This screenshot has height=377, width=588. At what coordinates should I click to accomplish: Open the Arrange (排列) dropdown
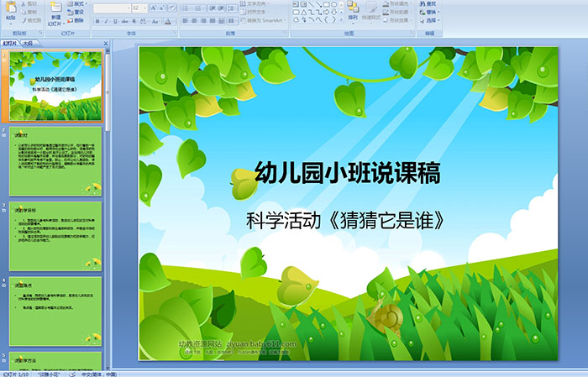pyautogui.click(x=353, y=12)
